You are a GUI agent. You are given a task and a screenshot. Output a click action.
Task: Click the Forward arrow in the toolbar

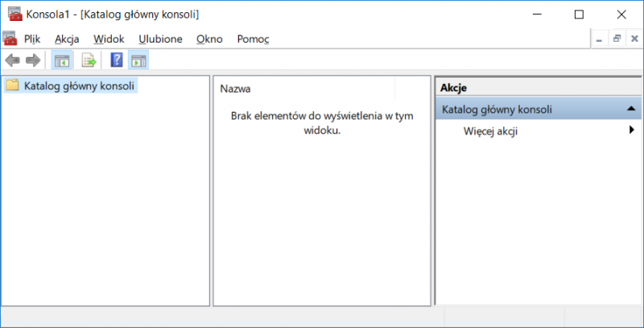tap(33, 60)
